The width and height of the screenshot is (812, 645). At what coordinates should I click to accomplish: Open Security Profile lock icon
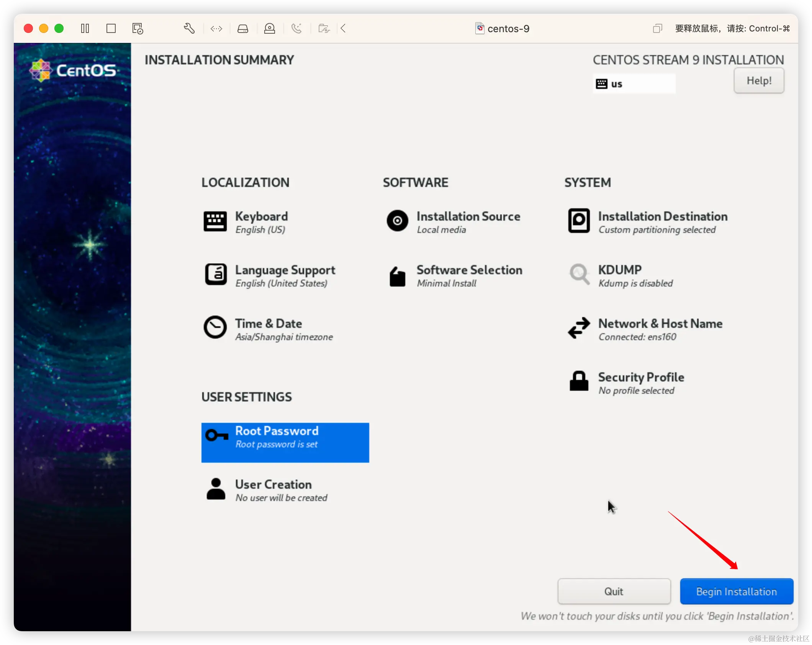pos(579,381)
